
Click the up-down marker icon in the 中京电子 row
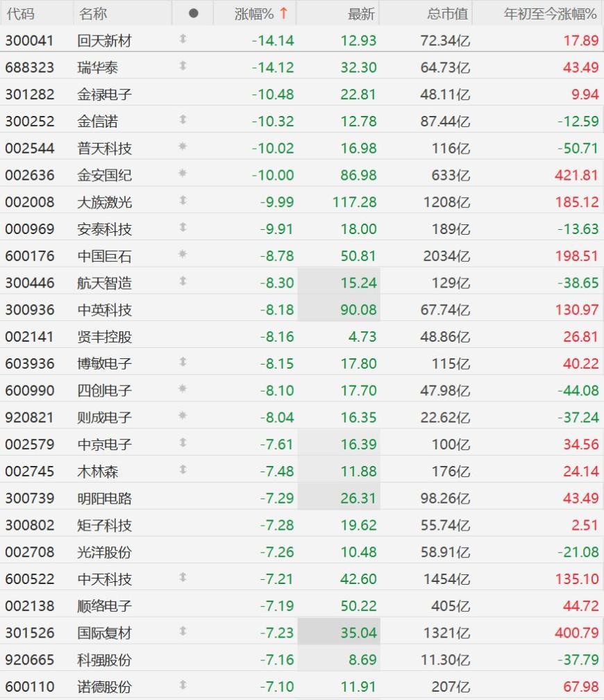click(x=183, y=442)
